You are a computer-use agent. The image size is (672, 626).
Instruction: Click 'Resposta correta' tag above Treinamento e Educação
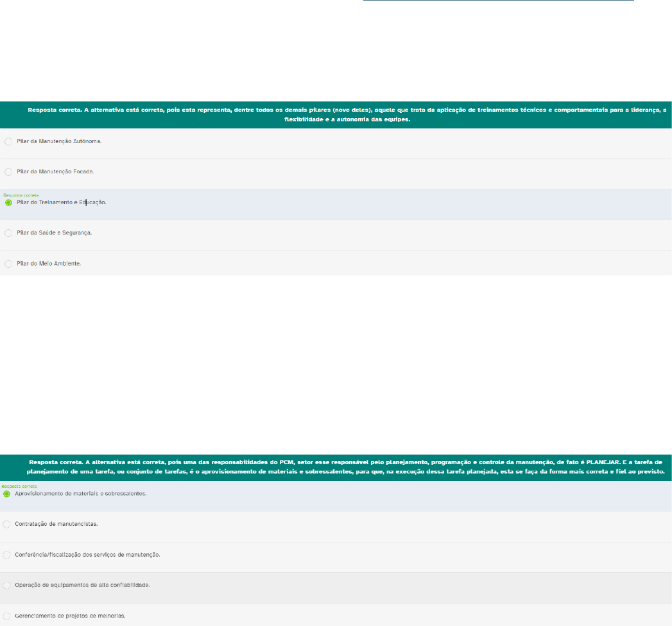click(21, 195)
